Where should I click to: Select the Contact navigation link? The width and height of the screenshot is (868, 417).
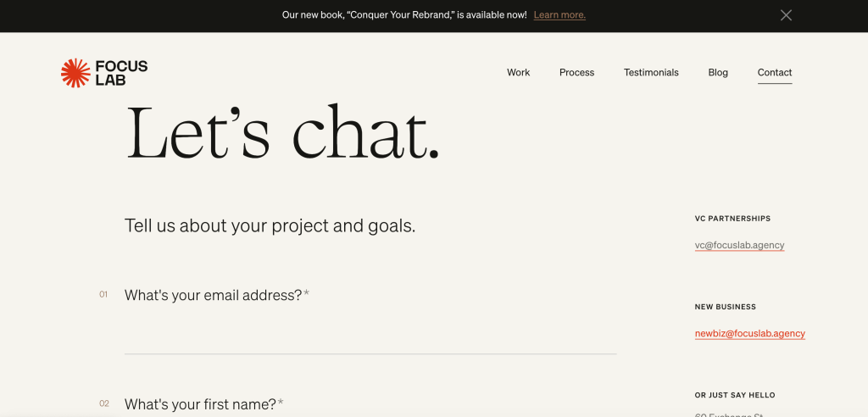pyautogui.click(x=775, y=73)
